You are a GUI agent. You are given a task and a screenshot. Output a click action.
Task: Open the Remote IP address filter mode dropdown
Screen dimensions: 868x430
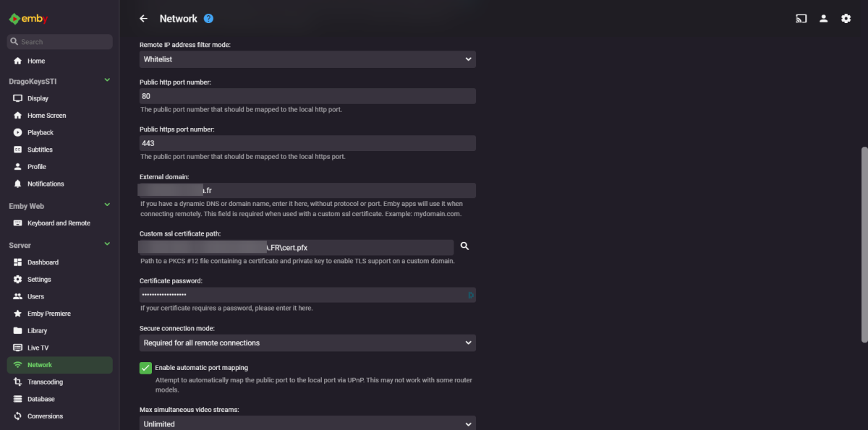tap(307, 59)
